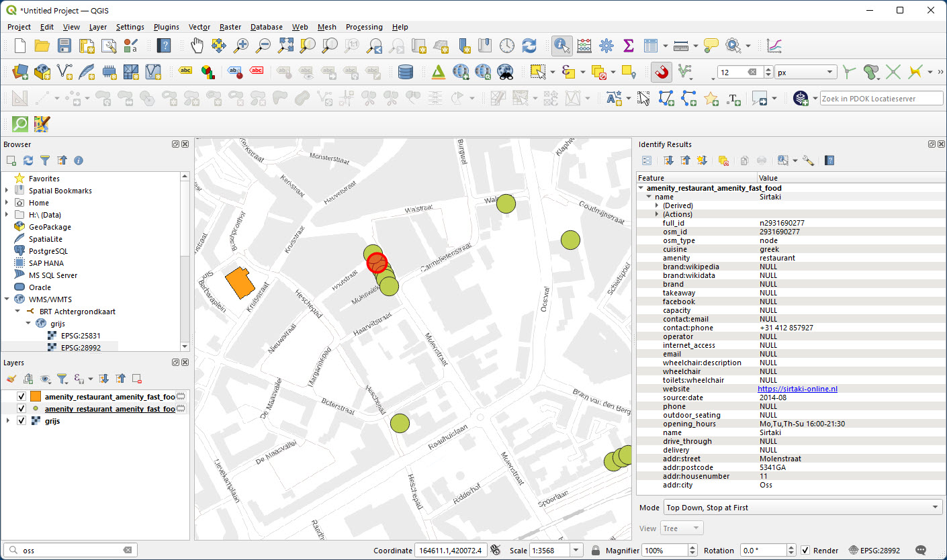Image resolution: width=947 pixels, height=560 pixels.
Task: Open the Statistical Summary panel
Action: pyautogui.click(x=628, y=46)
